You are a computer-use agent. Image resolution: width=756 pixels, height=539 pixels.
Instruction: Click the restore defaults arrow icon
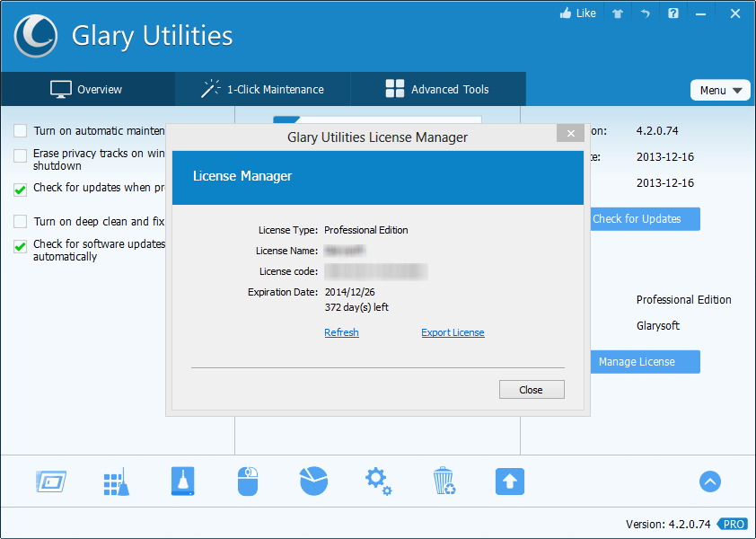(x=645, y=13)
